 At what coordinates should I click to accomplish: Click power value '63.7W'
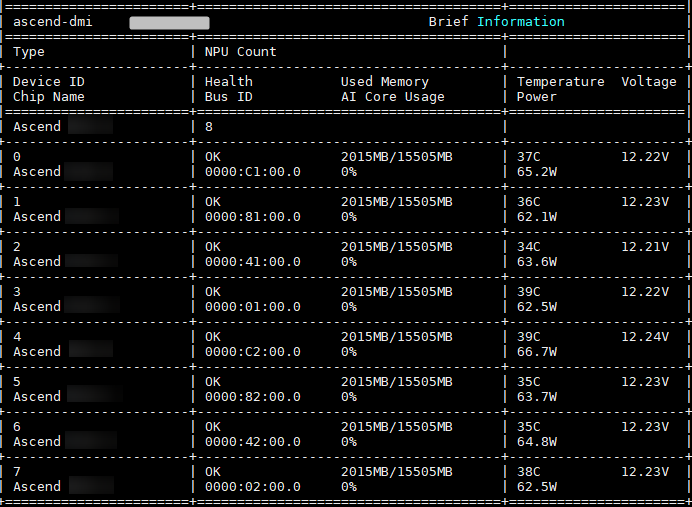point(537,397)
